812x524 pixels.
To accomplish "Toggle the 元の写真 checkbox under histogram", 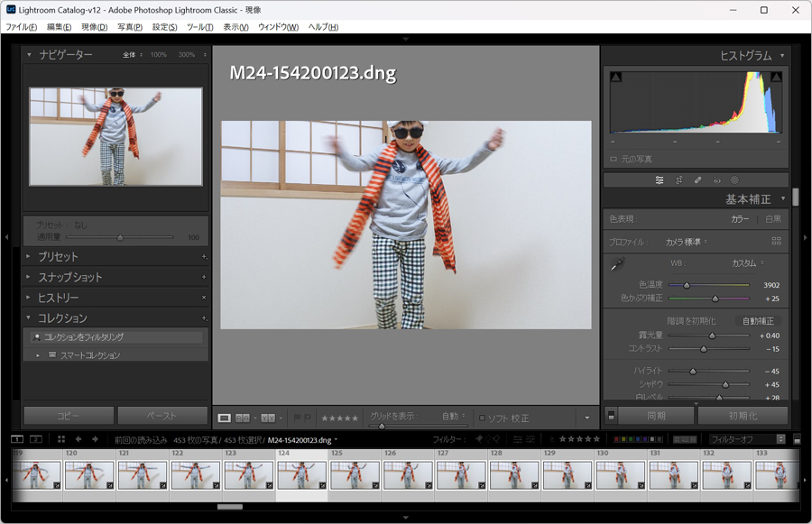I will click(x=614, y=159).
